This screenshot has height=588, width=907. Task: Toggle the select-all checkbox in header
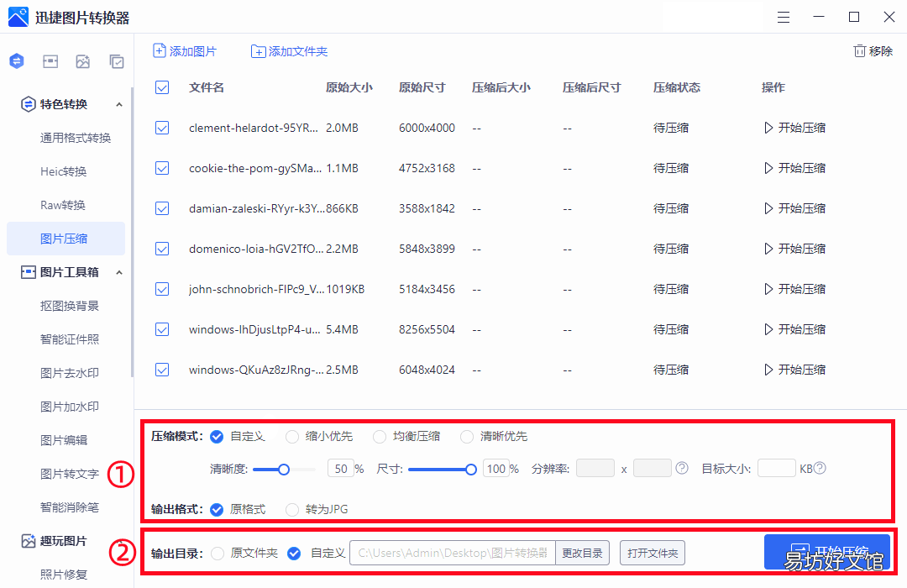162,87
